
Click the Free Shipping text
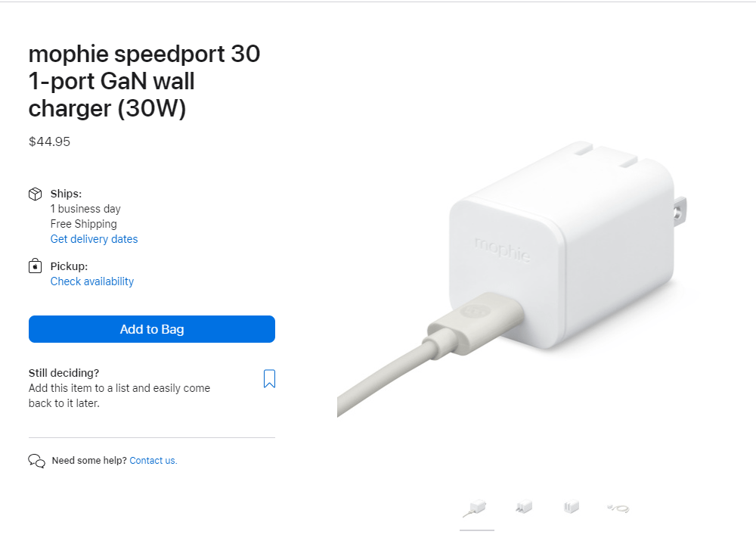pos(83,224)
